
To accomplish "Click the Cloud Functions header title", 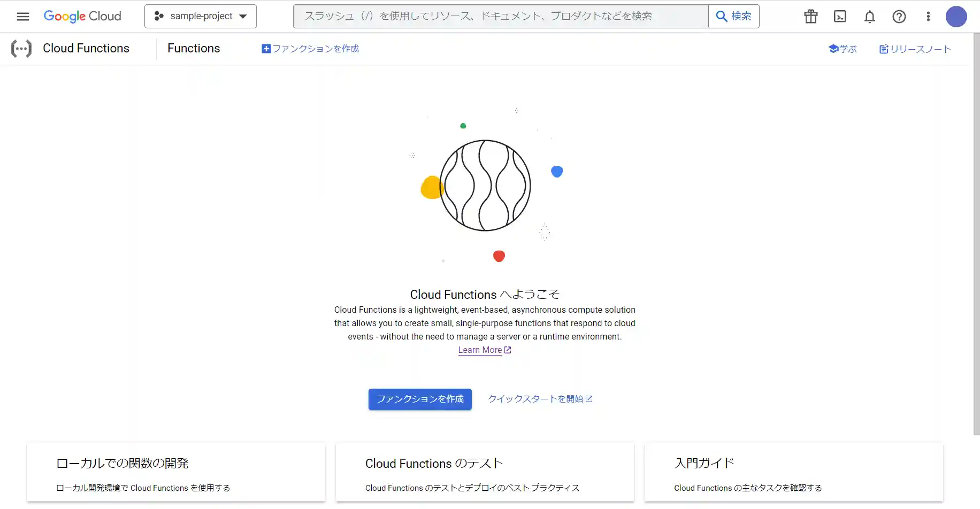I will pos(86,48).
